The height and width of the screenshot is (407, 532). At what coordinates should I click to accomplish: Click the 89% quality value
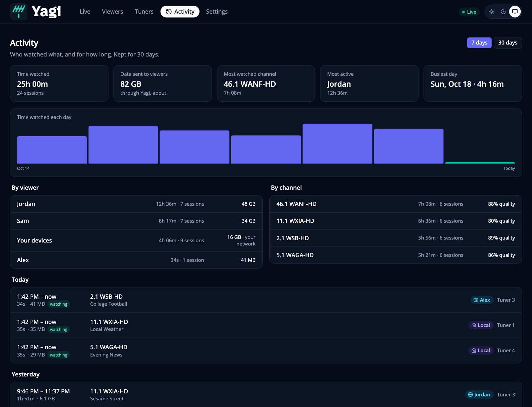[x=501, y=238]
